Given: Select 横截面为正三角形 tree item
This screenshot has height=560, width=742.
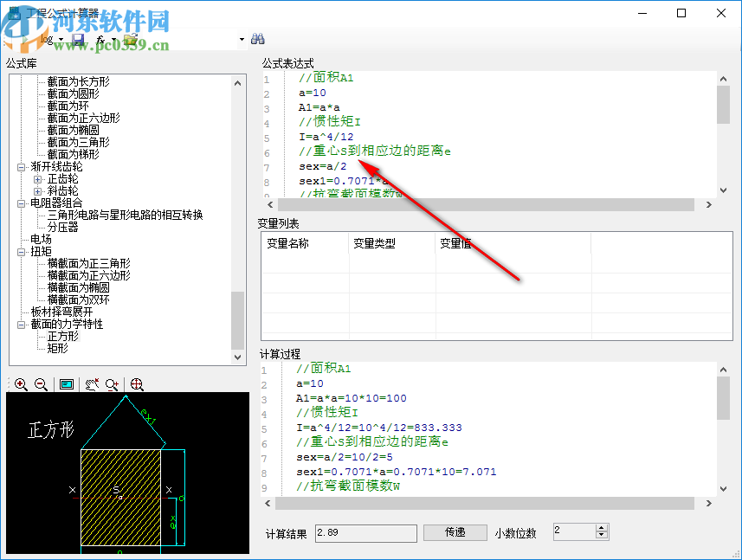Looking at the screenshot, I should pos(88,263).
